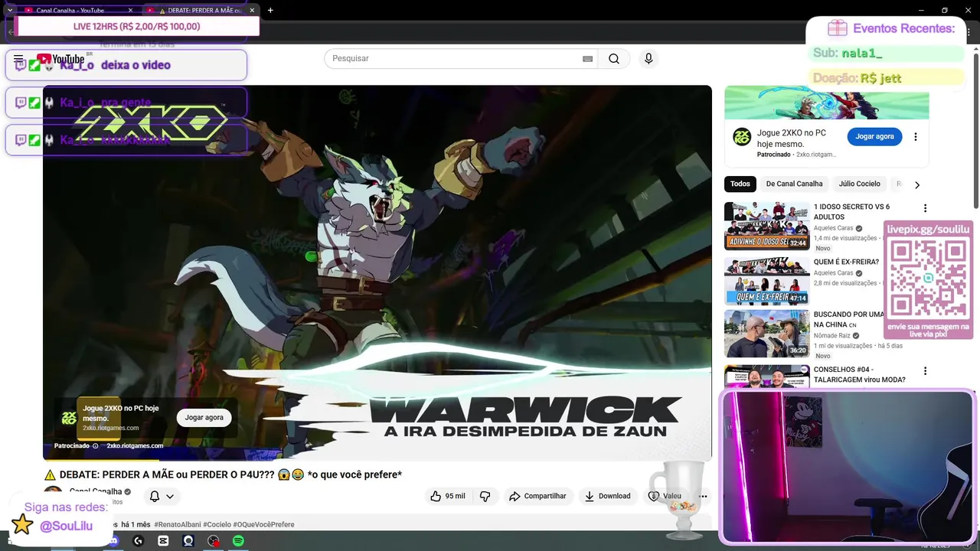Click the page vertical scrollbar
Viewport: 980px width, 551px height.
975,130
